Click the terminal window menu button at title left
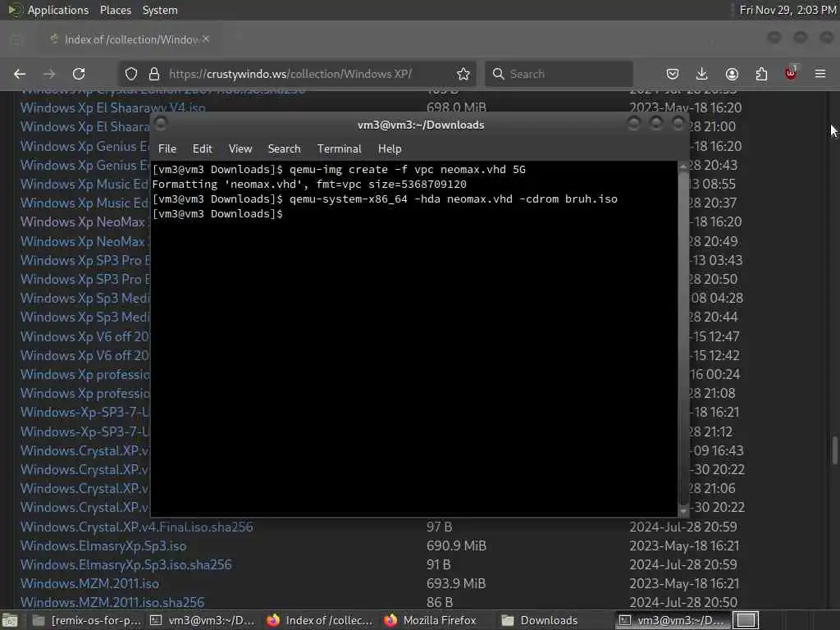This screenshot has height=630, width=840. point(161,125)
